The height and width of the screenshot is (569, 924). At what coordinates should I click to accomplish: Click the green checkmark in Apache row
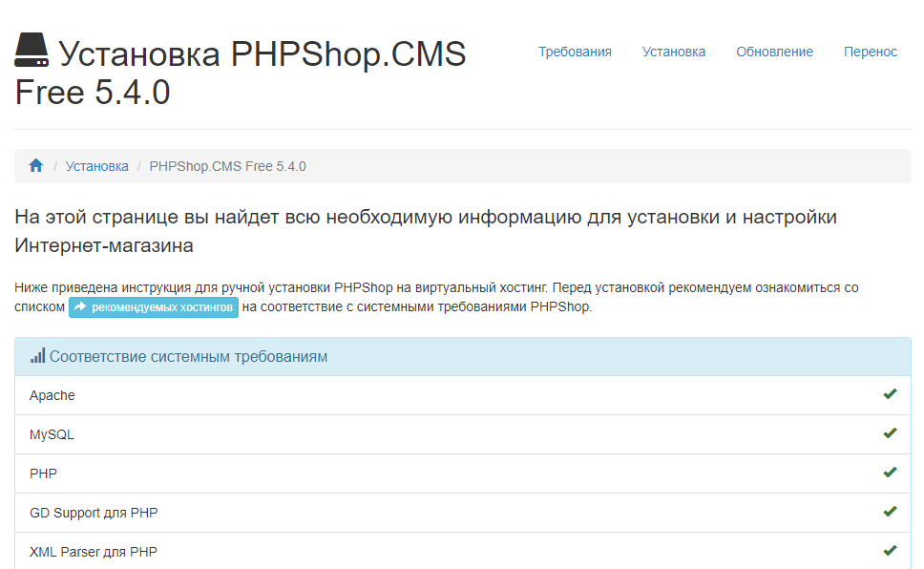(x=890, y=394)
